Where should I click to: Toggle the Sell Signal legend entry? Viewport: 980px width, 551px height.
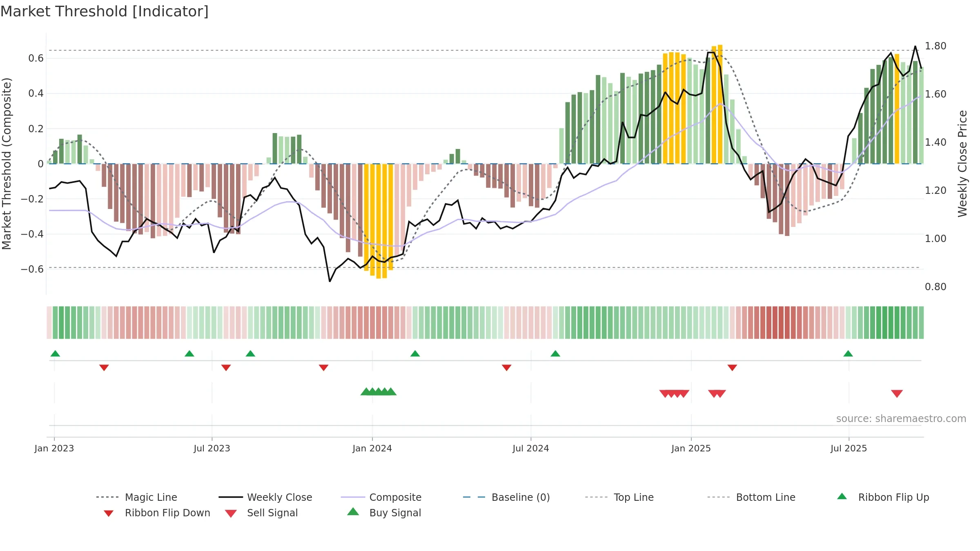[x=261, y=513]
